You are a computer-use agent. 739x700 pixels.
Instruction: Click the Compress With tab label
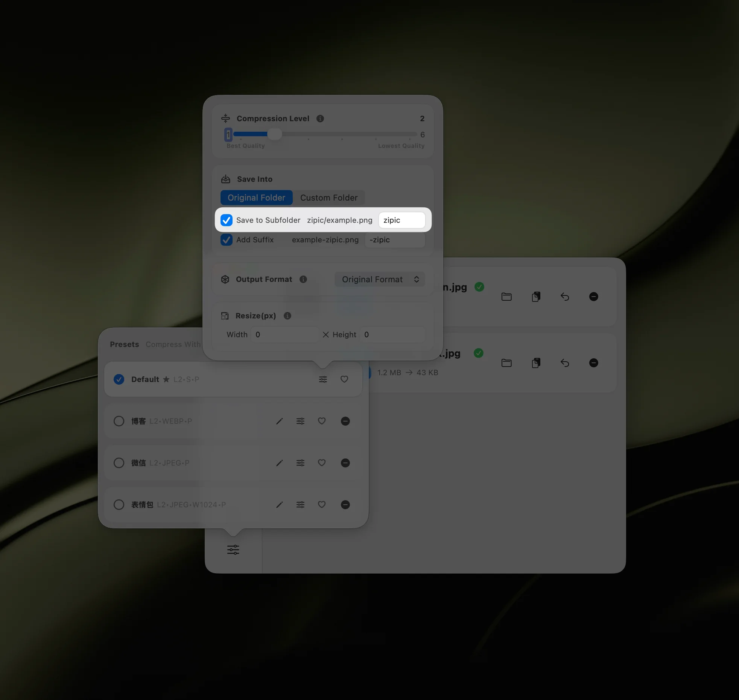coord(173,344)
